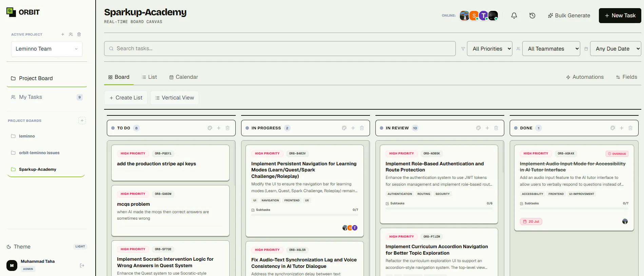The image size is (644, 276).
Task: Click the ACCESSIBILITY tag on Audio Input card
Action: pyautogui.click(x=532, y=194)
